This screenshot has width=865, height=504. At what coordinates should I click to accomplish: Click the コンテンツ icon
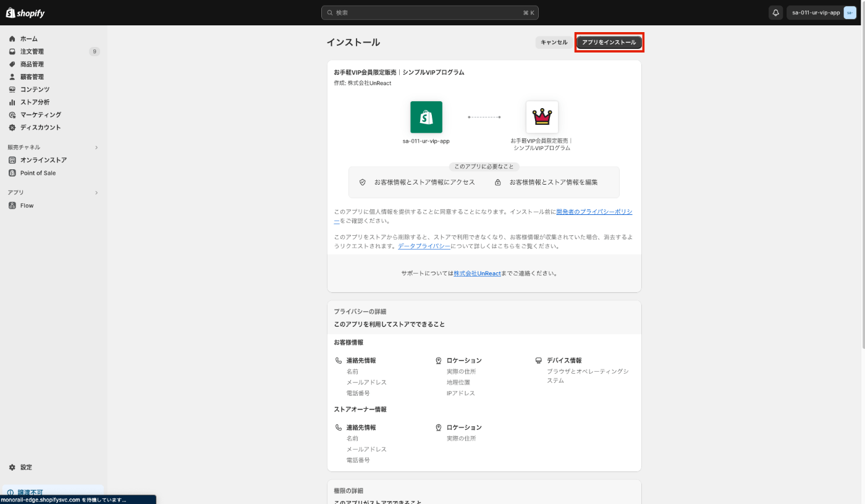click(12, 90)
